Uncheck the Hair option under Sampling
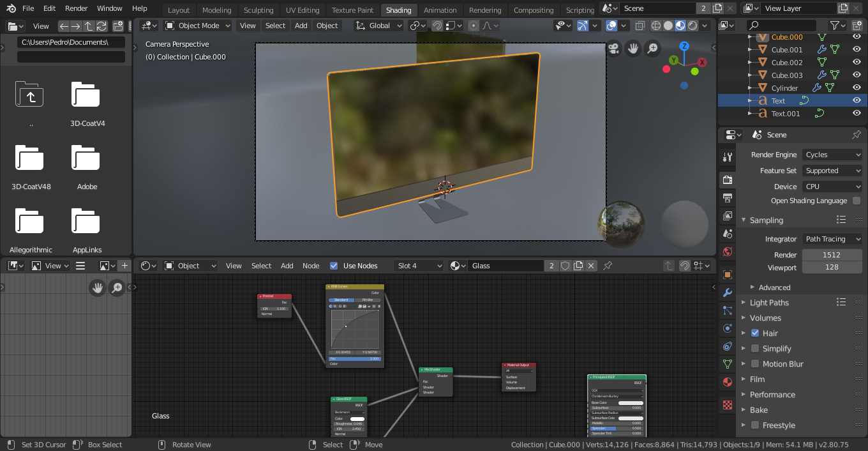The image size is (868, 451). (x=754, y=333)
